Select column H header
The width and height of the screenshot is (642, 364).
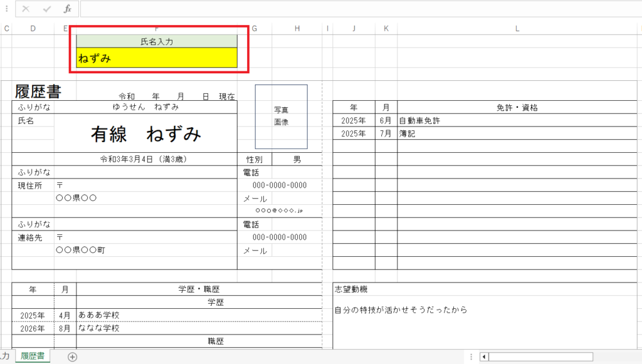coord(297,28)
